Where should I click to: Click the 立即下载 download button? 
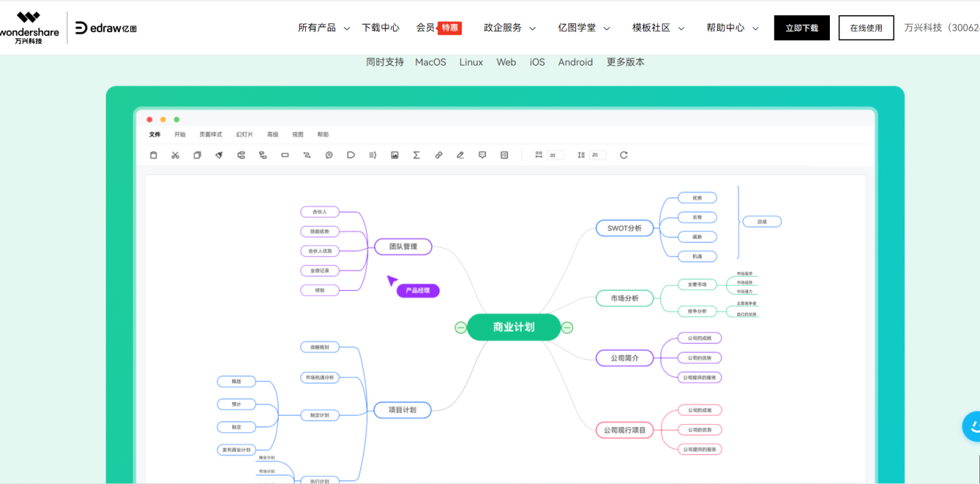point(801,27)
